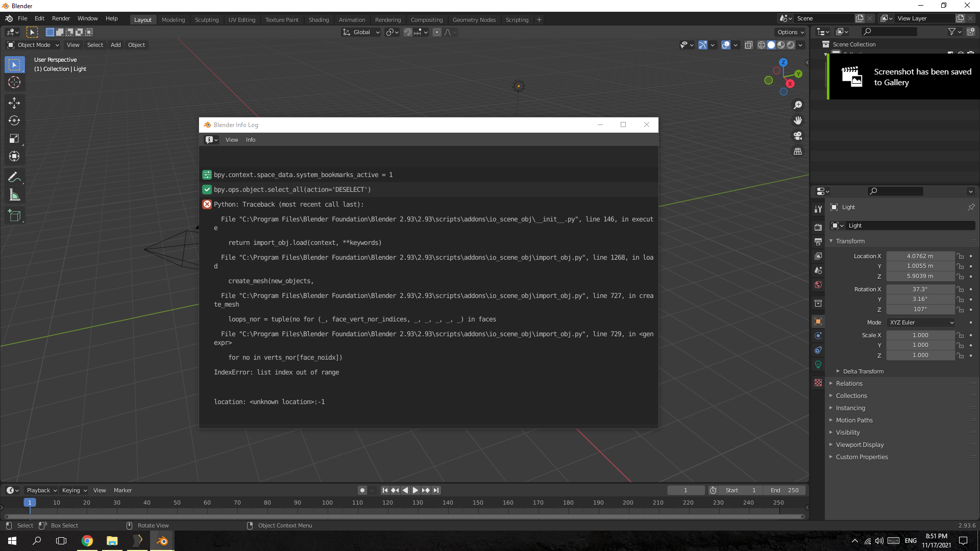Image resolution: width=980 pixels, height=551 pixels.
Task: Toggle proportional editing in header
Action: click(x=437, y=32)
